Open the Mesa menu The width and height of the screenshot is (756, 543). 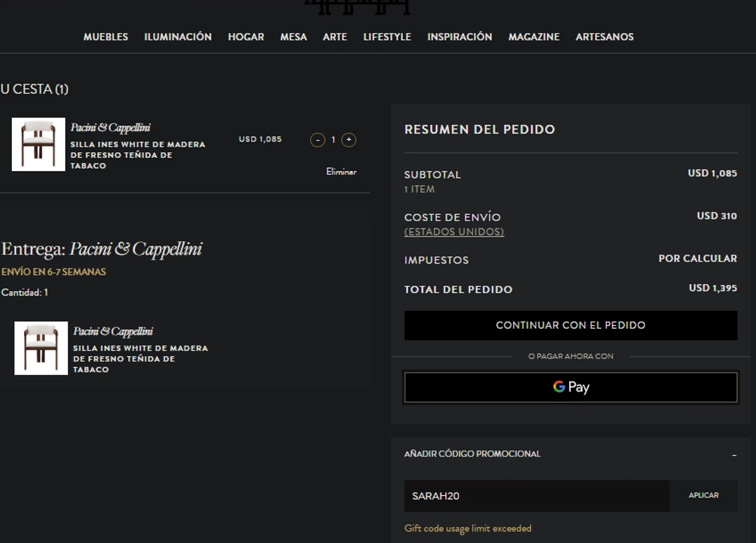(293, 37)
